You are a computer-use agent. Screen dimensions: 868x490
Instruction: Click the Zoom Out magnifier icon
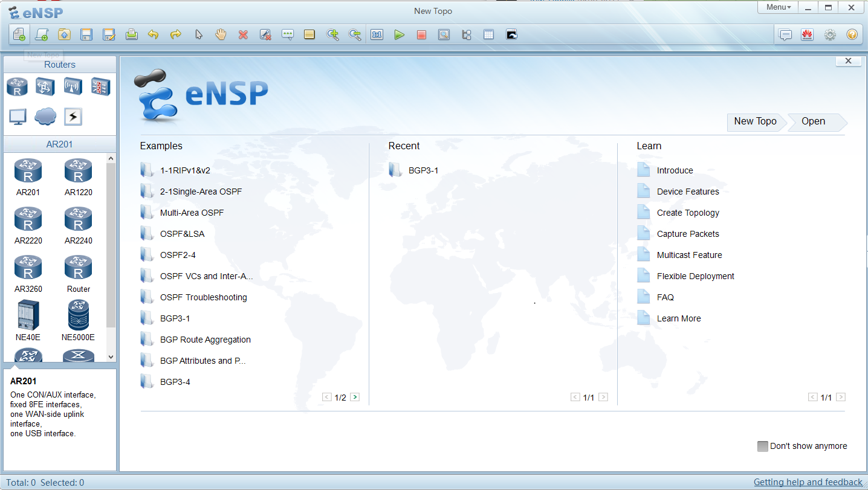(355, 35)
